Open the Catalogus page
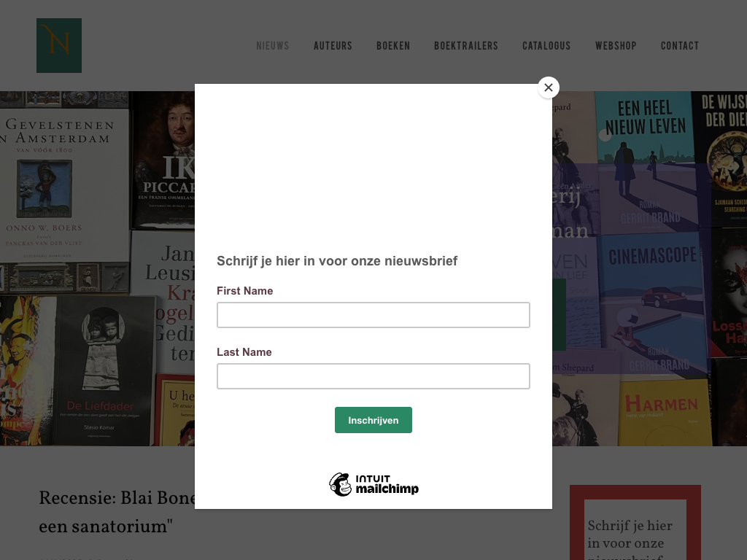Screen dimensions: 747x560 tap(546, 46)
